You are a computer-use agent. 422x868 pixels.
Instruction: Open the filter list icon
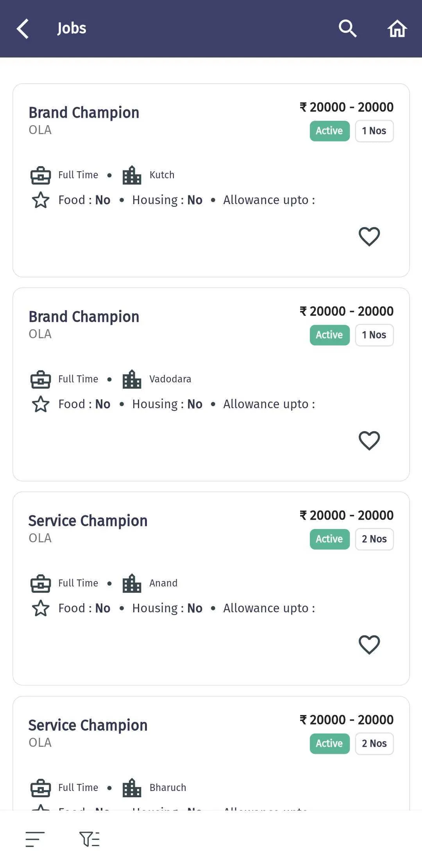[89, 839]
